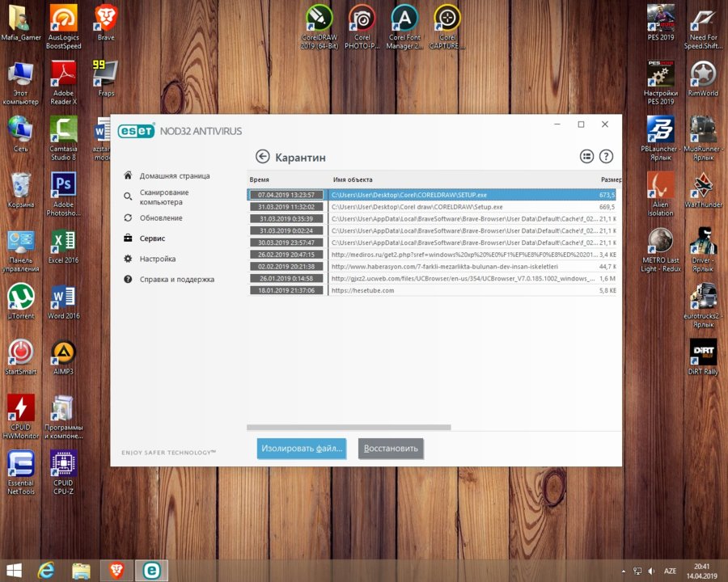Click the ESET icon in the taskbar
This screenshot has width=728, height=582.
point(150,570)
